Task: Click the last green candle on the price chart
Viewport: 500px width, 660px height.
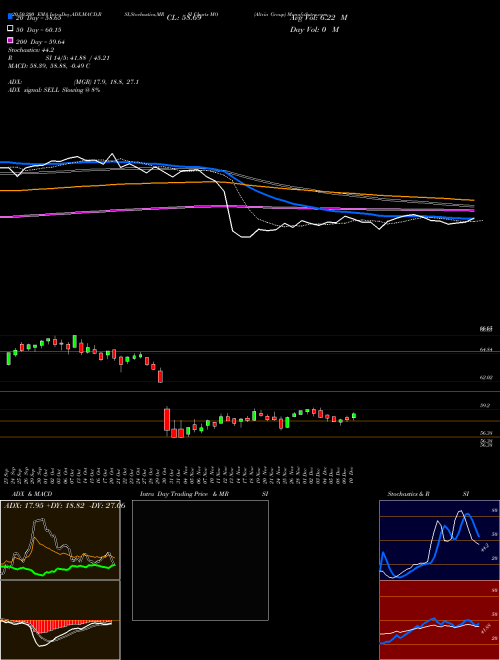Action: coord(354,416)
